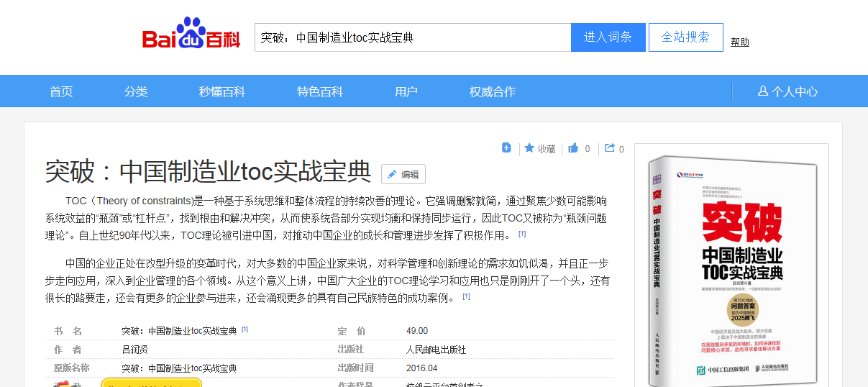Click the Baidu Baike logo

pyautogui.click(x=191, y=36)
